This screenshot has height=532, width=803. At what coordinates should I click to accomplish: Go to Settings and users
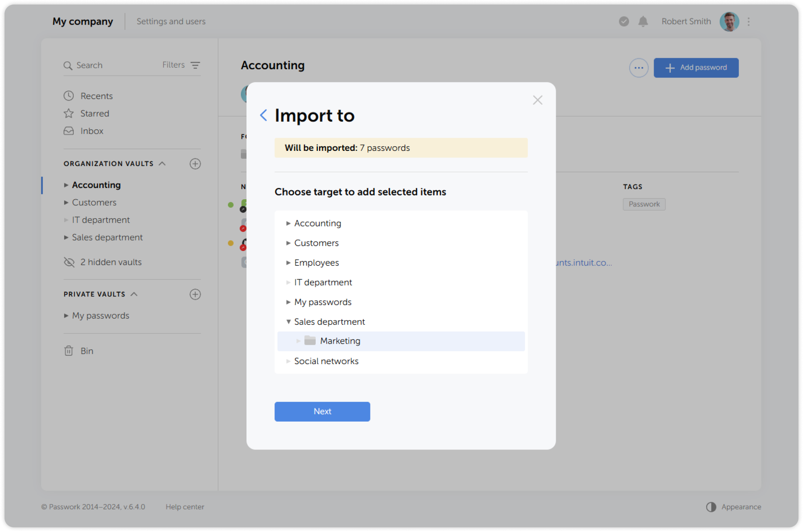tap(171, 21)
